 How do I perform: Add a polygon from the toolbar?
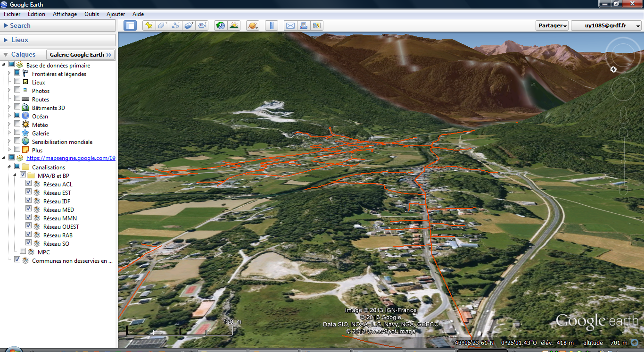coord(163,25)
